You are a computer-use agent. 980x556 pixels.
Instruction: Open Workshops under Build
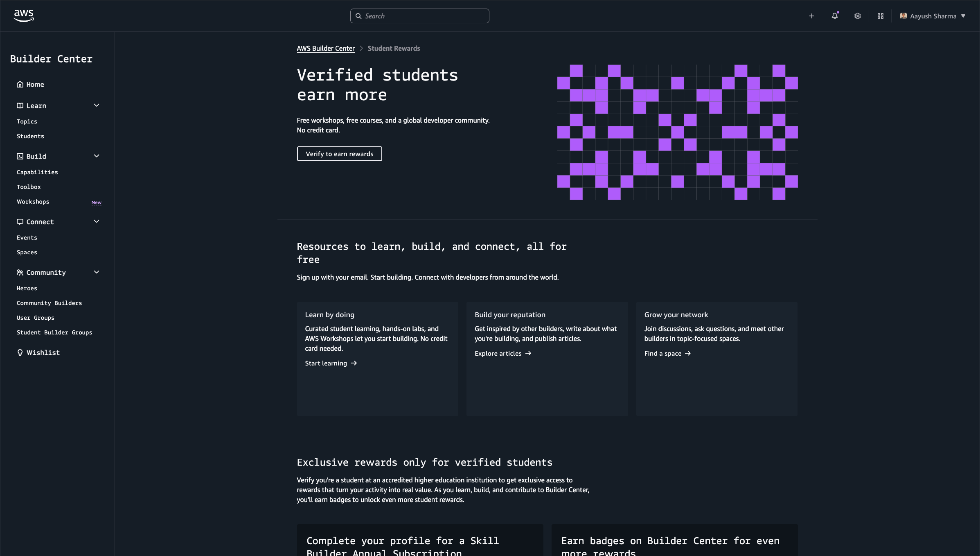(x=33, y=202)
